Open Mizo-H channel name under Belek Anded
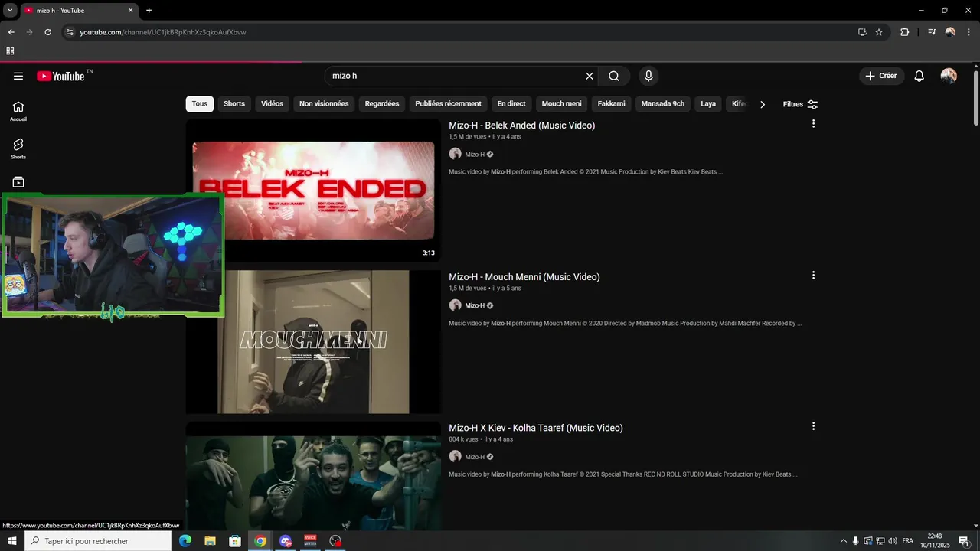Viewport: 980px width, 551px height. (x=475, y=155)
